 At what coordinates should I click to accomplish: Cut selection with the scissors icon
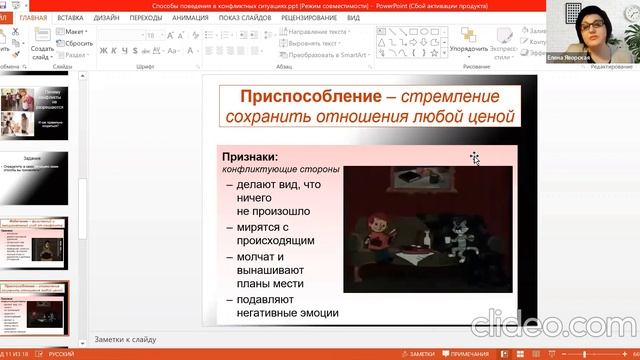(16, 32)
